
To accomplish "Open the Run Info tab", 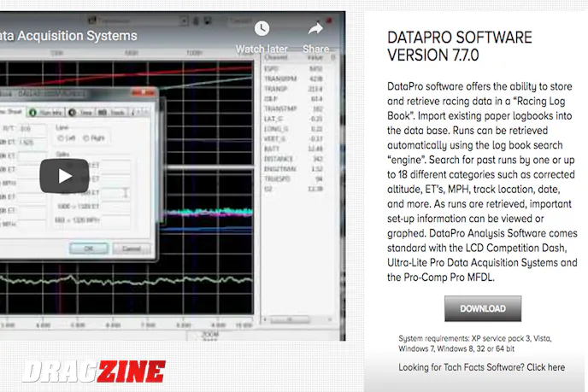I will click(x=47, y=112).
